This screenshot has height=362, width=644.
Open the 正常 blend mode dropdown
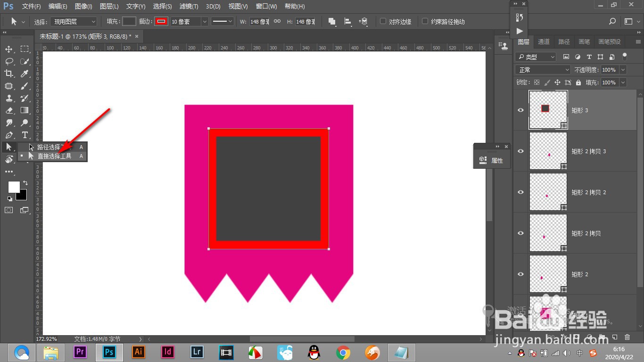point(544,70)
